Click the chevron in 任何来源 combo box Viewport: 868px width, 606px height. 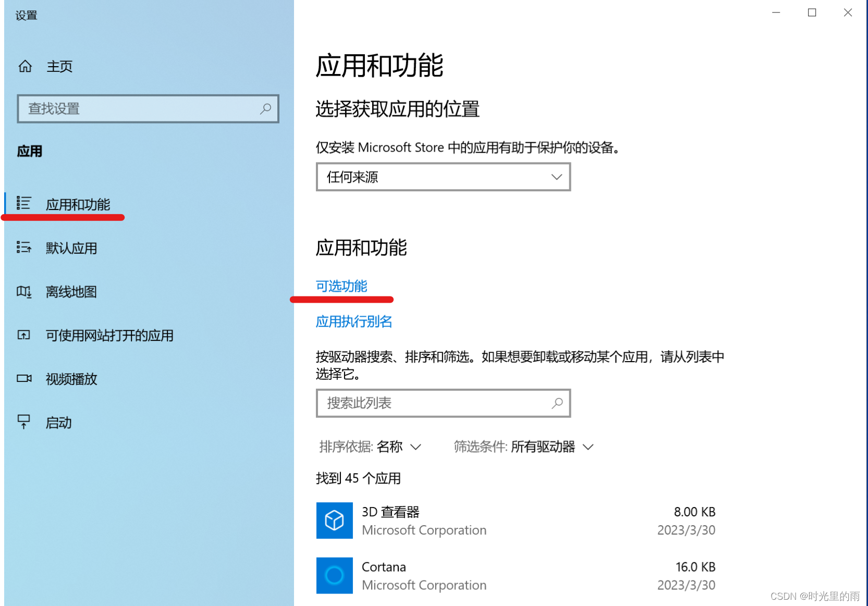click(556, 177)
